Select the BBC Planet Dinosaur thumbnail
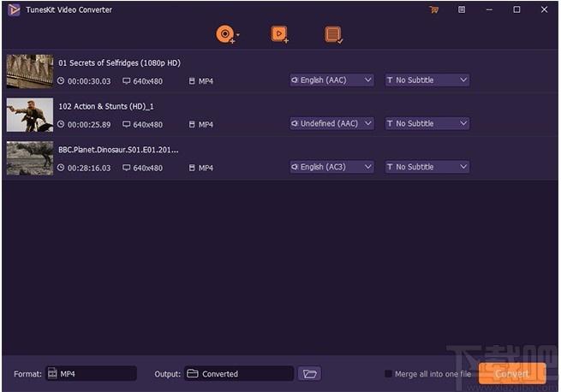The image size is (561, 392). [x=30, y=158]
